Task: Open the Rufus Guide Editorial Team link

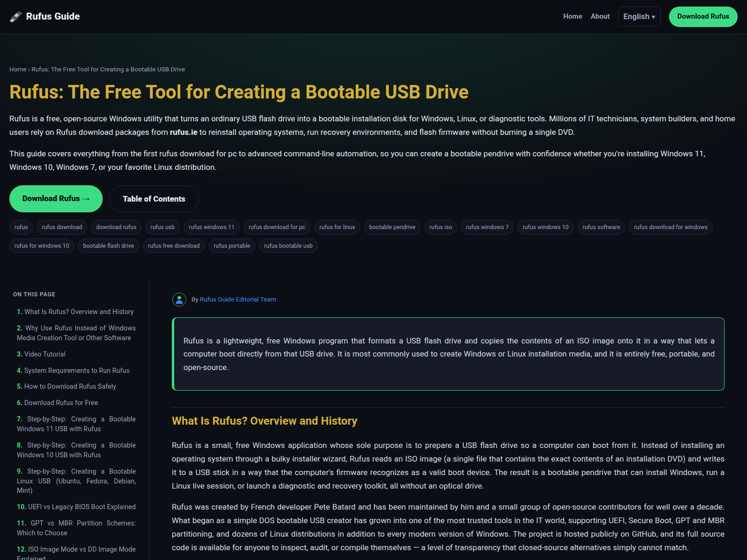Action: click(x=238, y=300)
